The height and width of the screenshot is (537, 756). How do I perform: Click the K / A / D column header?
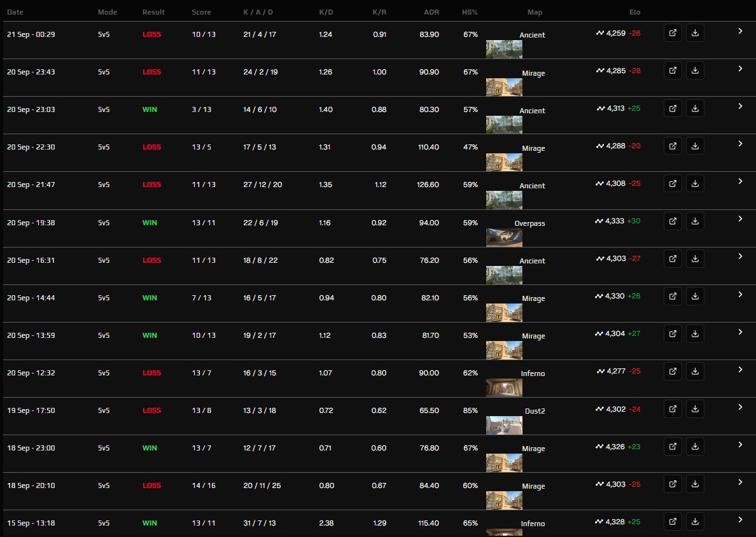(258, 12)
